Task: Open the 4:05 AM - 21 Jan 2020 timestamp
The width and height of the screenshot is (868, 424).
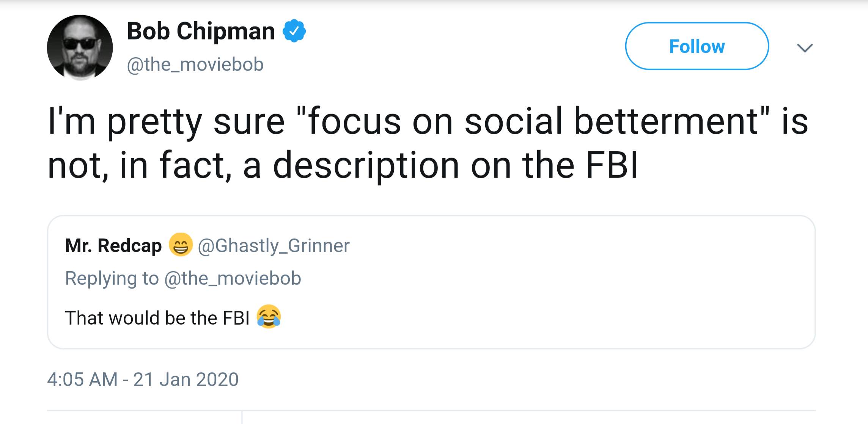Action: (x=143, y=379)
